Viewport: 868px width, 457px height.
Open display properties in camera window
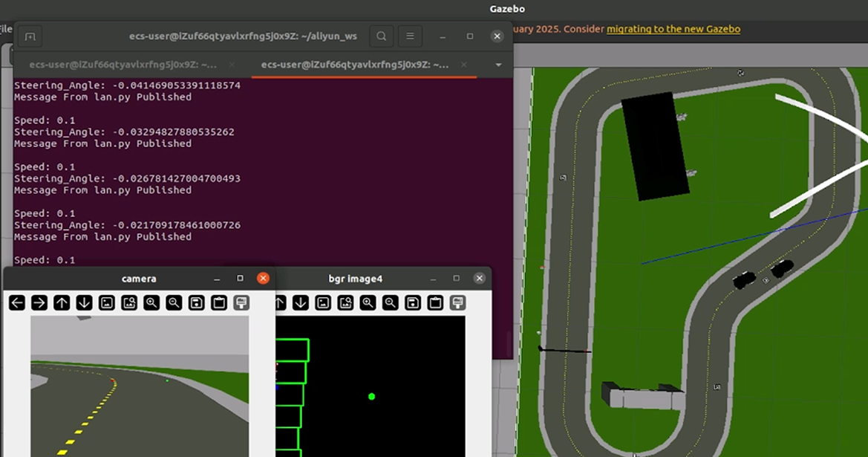click(x=241, y=302)
